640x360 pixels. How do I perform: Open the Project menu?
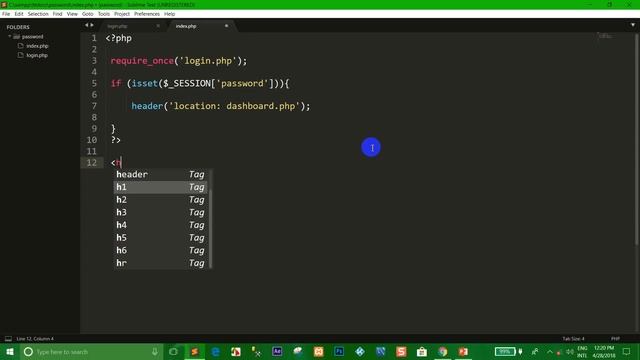click(122, 14)
